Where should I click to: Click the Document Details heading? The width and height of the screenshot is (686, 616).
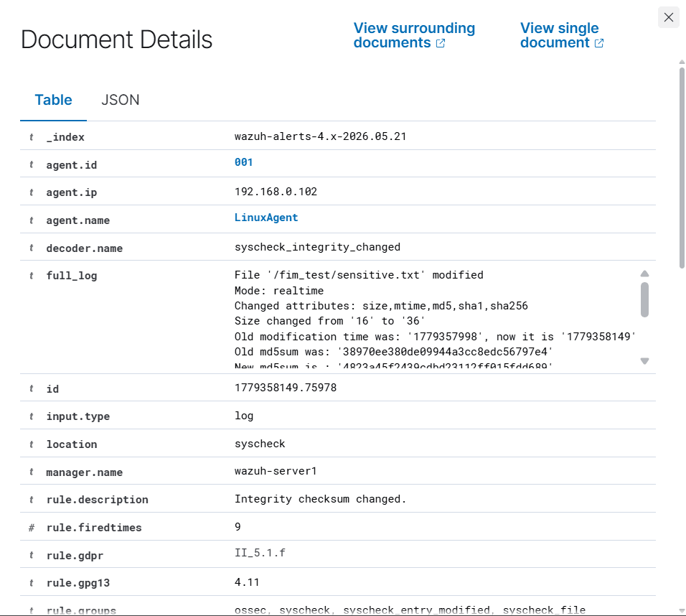click(x=116, y=39)
